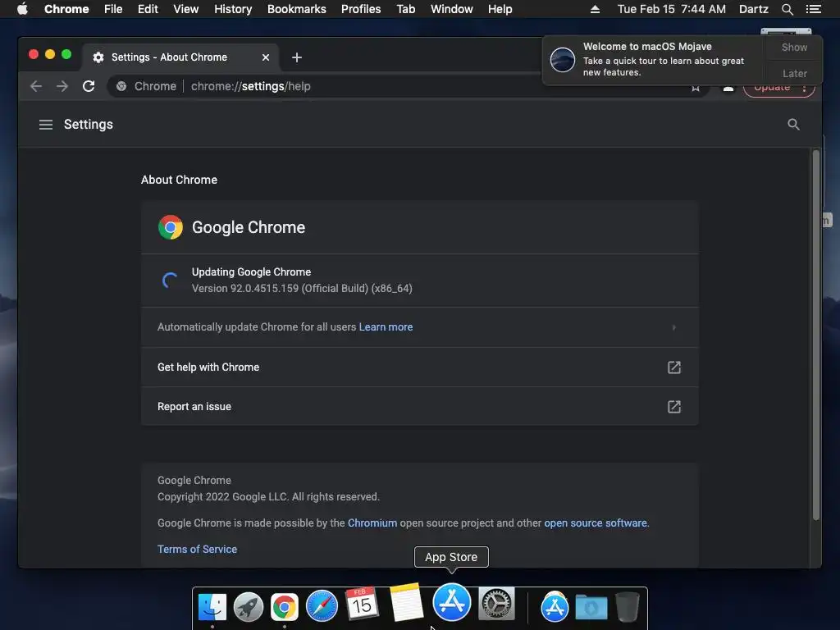Open Spotlight search in menu bar

(787, 9)
